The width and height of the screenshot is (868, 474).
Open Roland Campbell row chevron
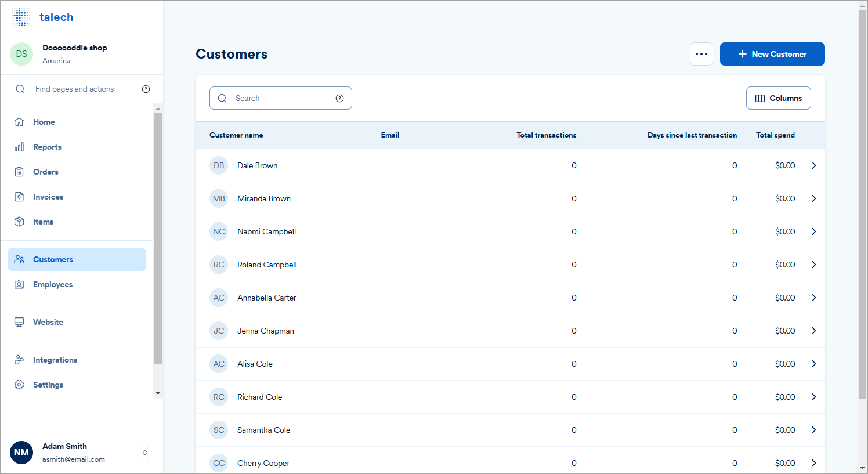pos(813,265)
